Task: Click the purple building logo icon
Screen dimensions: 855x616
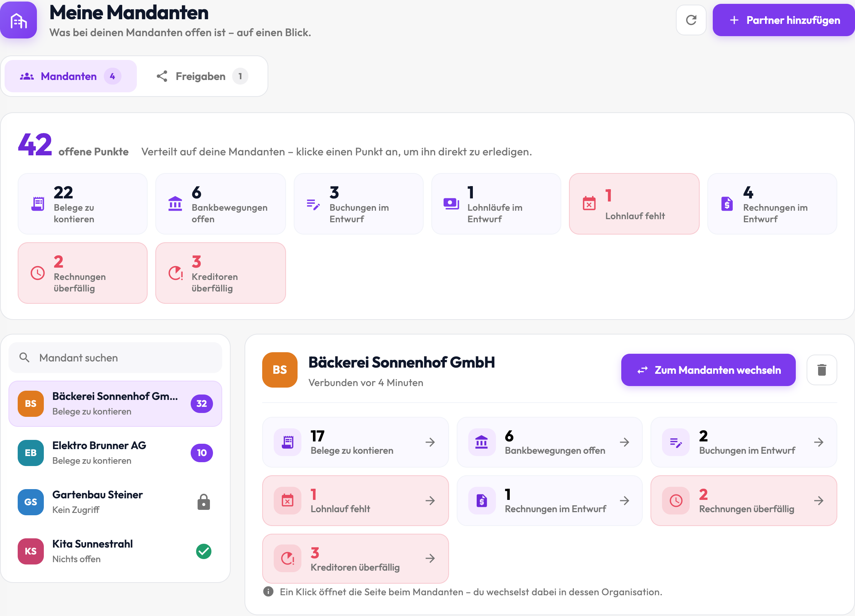Action: click(18, 20)
